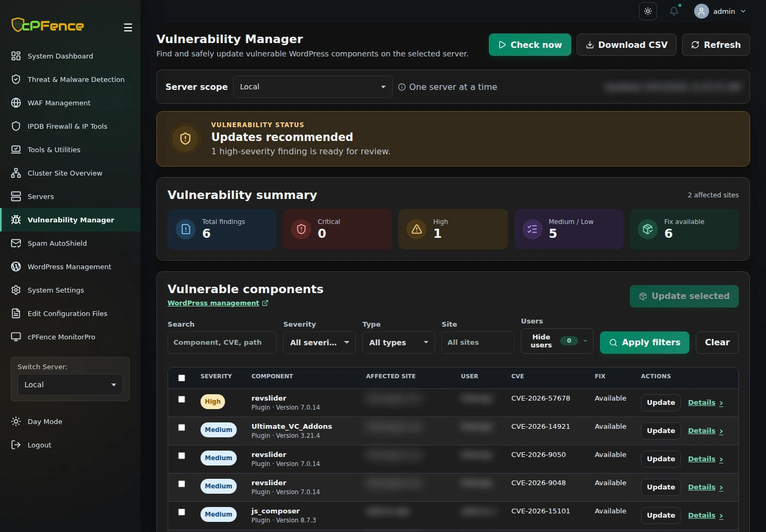Click the WAF Management globe icon
The image size is (766, 532).
click(16, 103)
